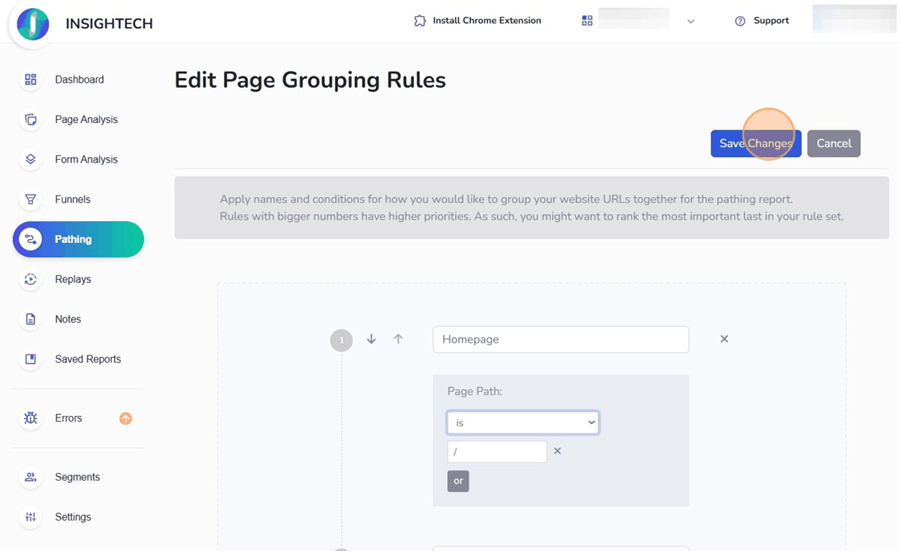Open Saved Reports in the sidebar
Screen dimensions: 900x551
pos(87,359)
